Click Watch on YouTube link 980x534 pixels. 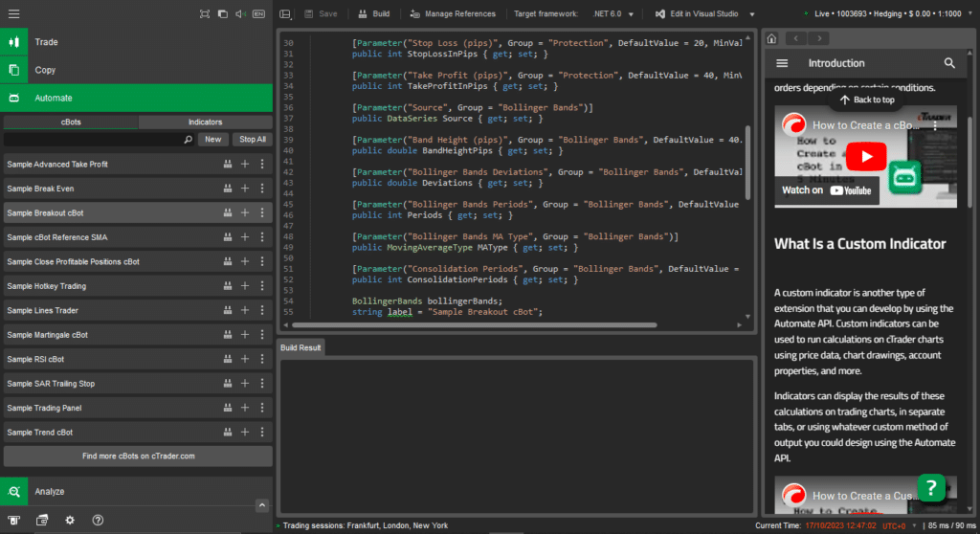point(826,190)
